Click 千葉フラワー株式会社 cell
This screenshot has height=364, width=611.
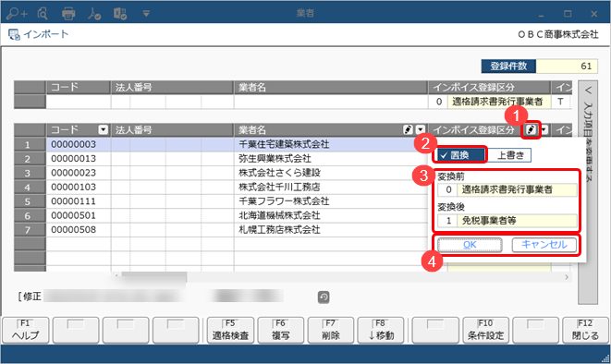pyautogui.click(x=330, y=201)
